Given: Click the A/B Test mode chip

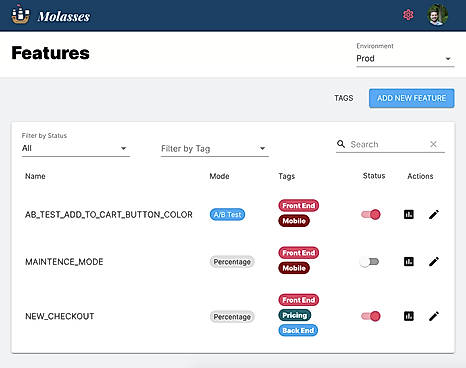Looking at the screenshot, I should [x=227, y=214].
